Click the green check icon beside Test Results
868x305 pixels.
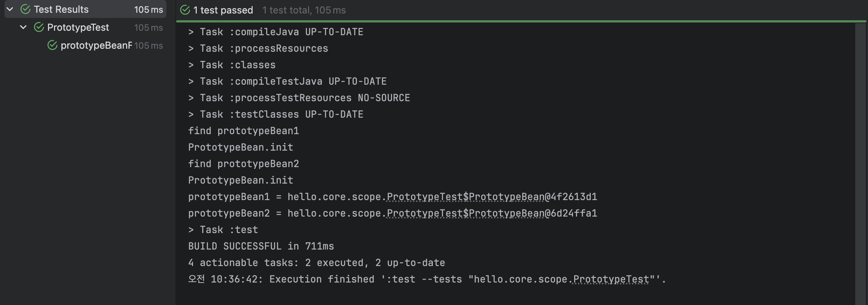(25, 9)
